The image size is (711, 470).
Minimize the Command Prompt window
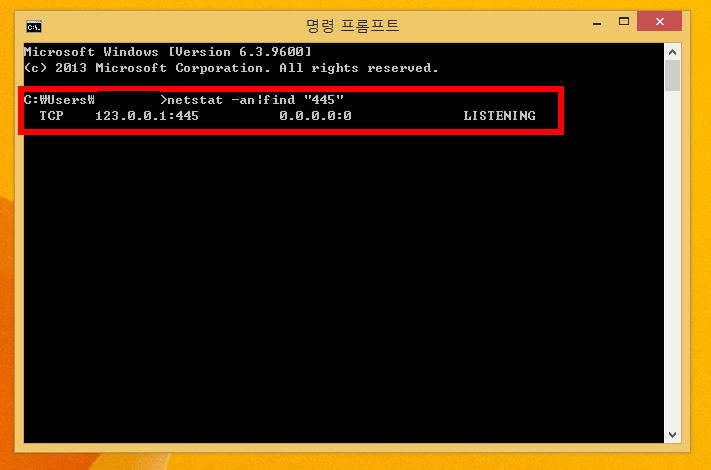point(597,22)
